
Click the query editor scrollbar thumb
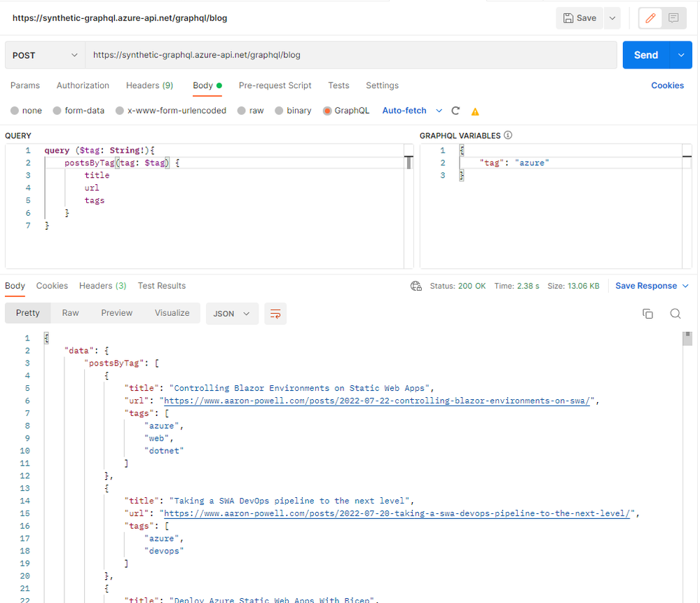pyautogui.click(x=409, y=162)
